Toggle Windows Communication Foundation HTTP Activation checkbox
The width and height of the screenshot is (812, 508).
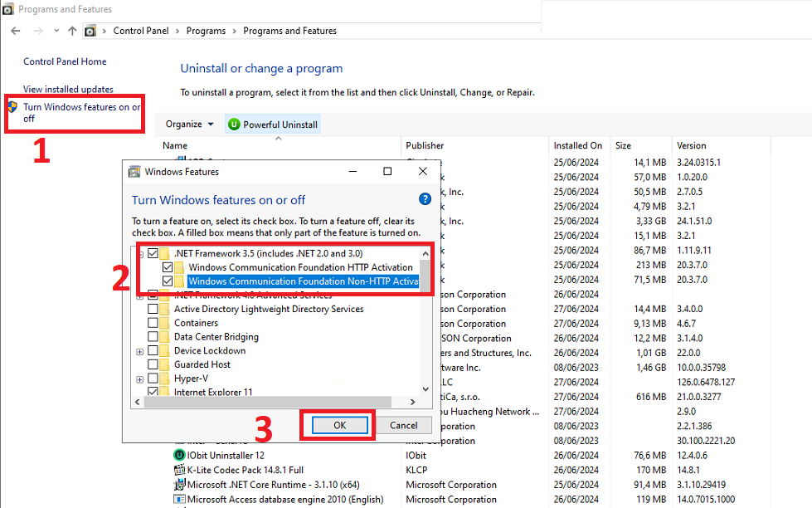point(168,267)
